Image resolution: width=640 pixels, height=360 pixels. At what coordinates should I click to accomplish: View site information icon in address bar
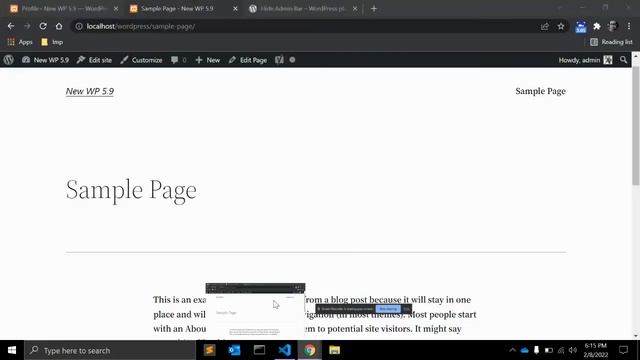coord(79,26)
